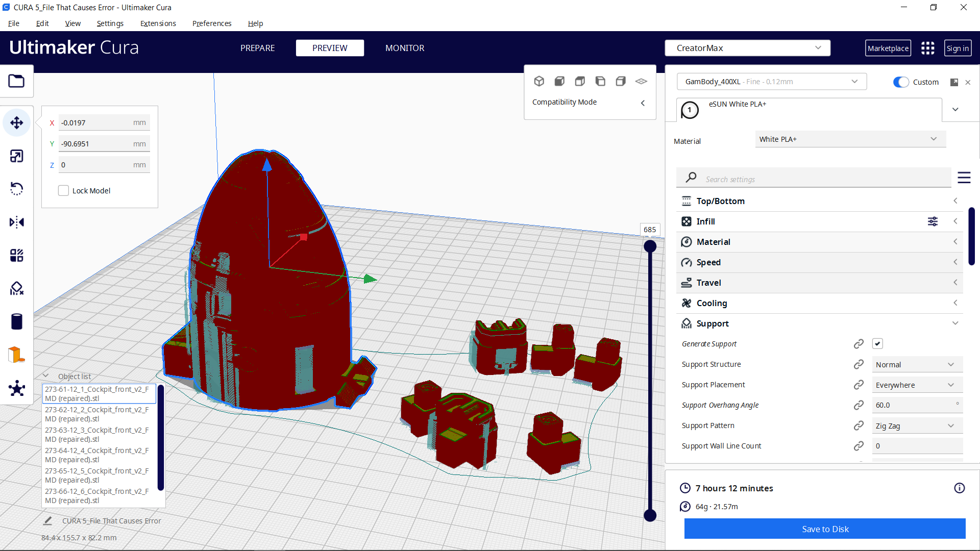This screenshot has width=980, height=551.
Task: Toggle the Custom settings switch
Action: click(x=901, y=82)
